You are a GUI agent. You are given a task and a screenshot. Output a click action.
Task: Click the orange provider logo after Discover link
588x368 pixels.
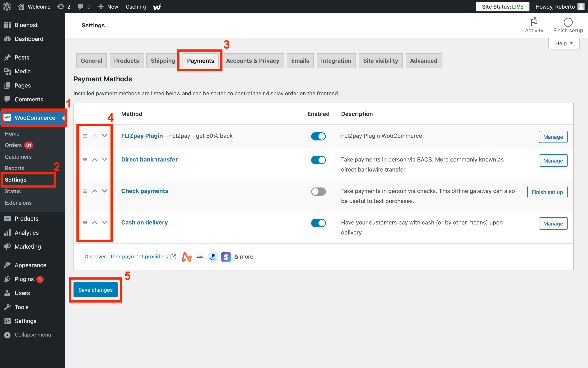point(187,257)
